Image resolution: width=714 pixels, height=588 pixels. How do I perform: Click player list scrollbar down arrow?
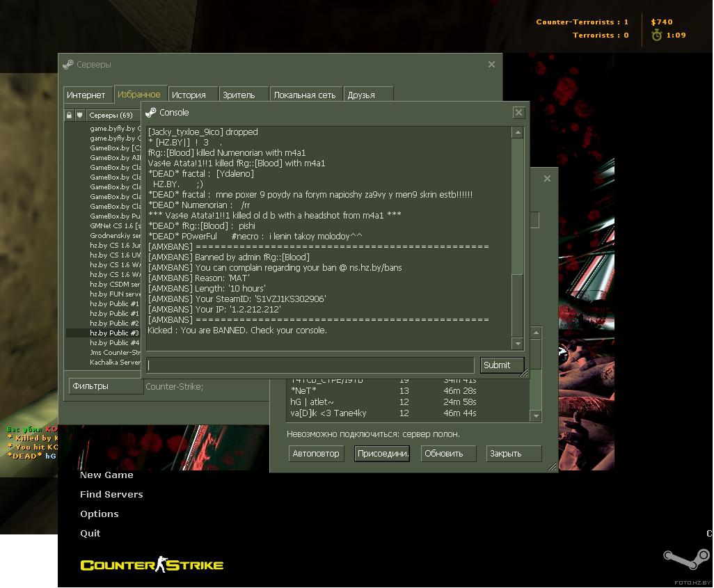tap(536, 416)
